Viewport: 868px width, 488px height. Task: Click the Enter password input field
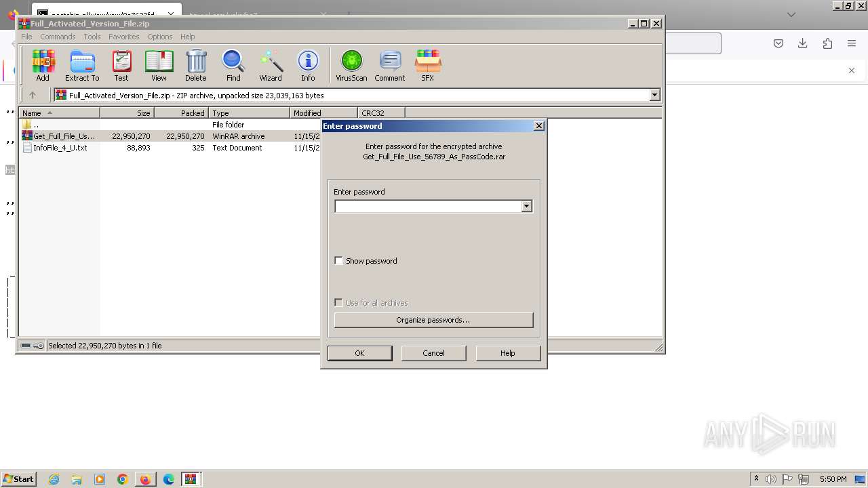click(428, 206)
